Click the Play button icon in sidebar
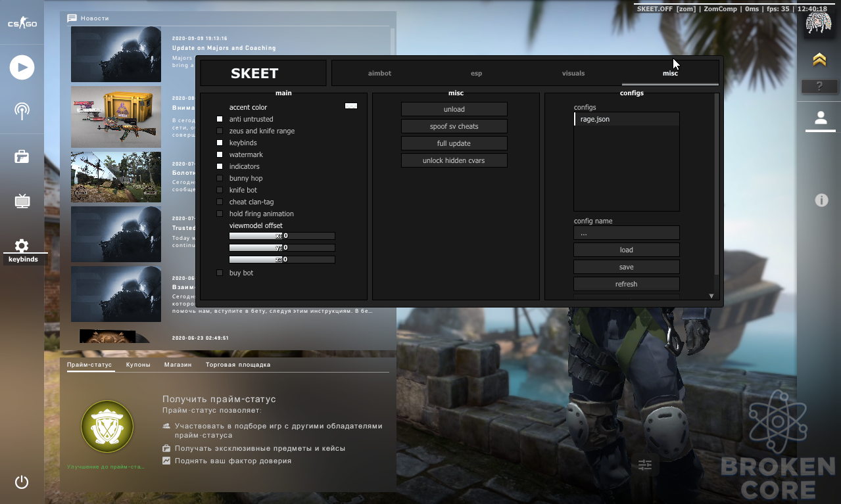841x504 pixels. tap(22, 67)
